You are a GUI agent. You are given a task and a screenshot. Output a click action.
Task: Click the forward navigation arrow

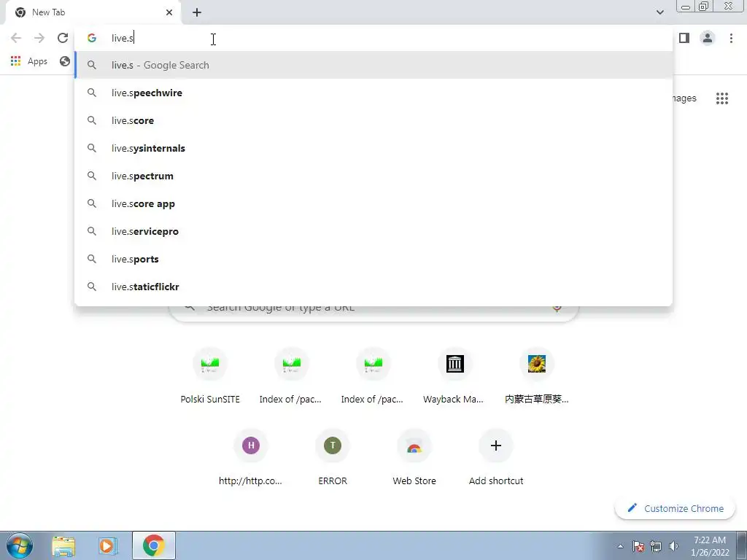click(39, 38)
